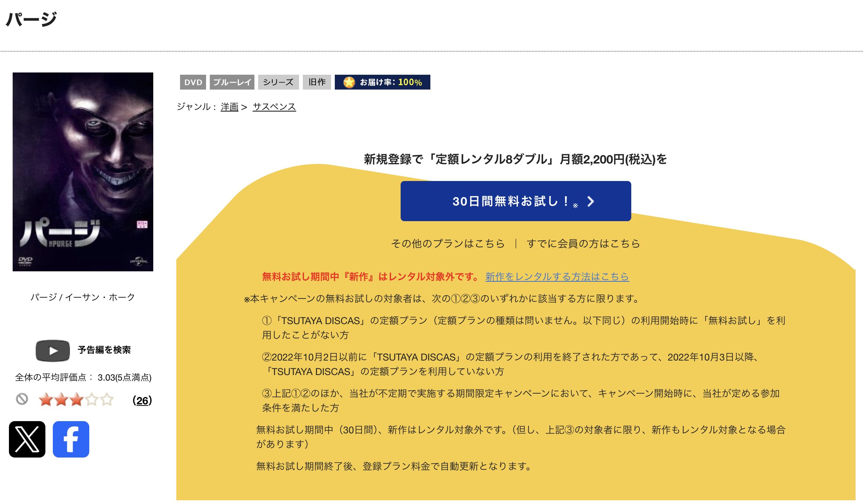Open the パージ DVD cover image
This screenshot has width=863, height=504.
pyautogui.click(x=83, y=172)
